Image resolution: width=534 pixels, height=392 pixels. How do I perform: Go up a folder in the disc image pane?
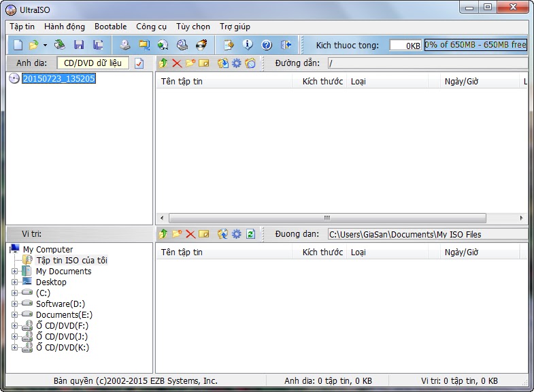click(163, 63)
